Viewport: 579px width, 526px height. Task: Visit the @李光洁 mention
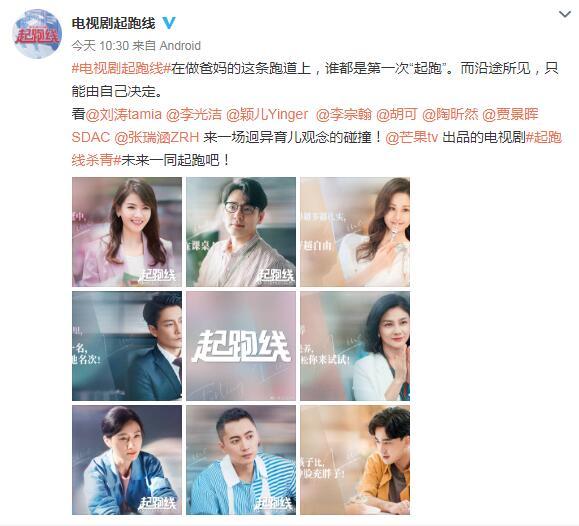tap(193, 114)
